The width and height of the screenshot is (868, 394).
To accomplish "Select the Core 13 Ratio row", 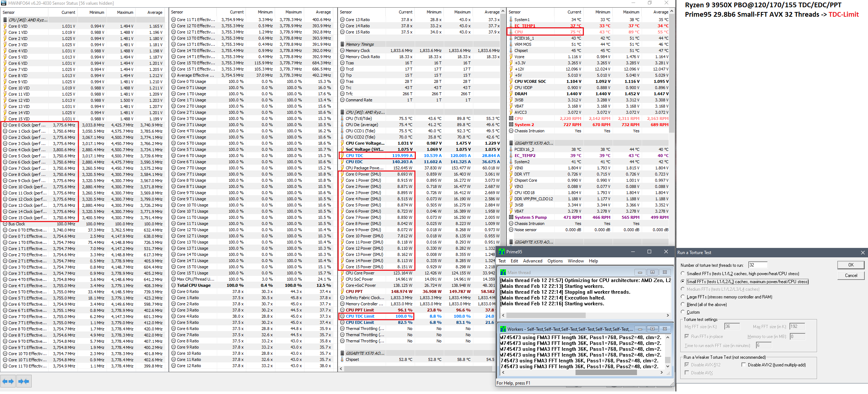I will click(x=419, y=20).
